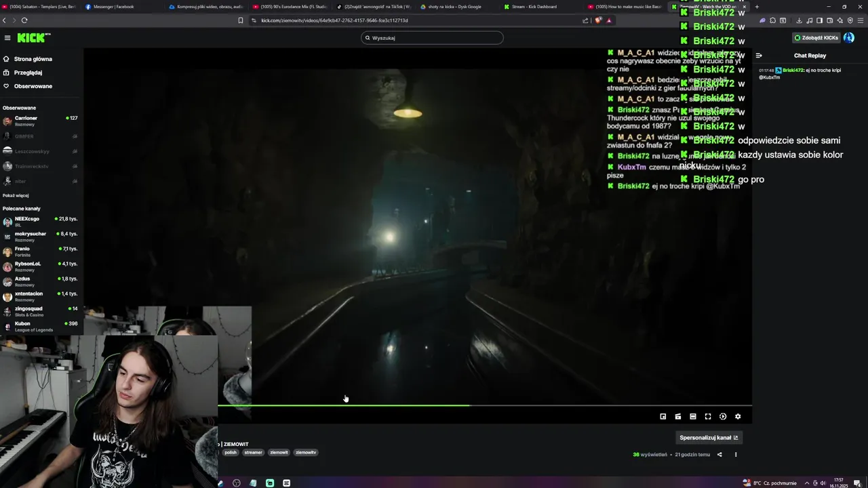
Task: Select the ziemowitv tag
Action: click(x=306, y=453)
